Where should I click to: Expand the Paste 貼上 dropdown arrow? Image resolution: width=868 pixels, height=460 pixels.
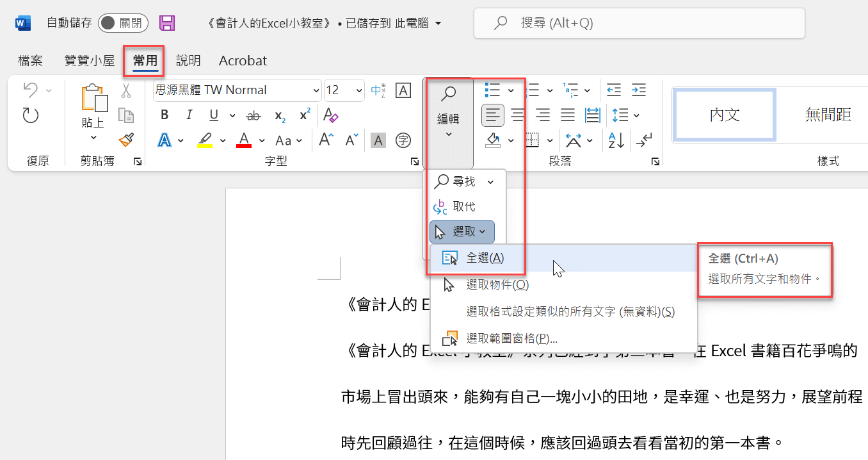(x=93, y=137)
